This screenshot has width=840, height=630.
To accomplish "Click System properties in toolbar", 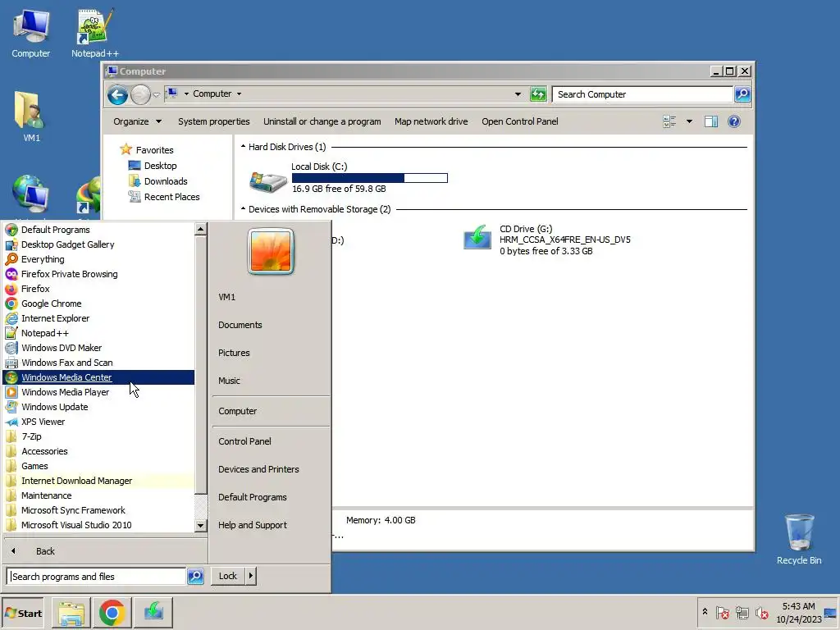I will (214, 121).
